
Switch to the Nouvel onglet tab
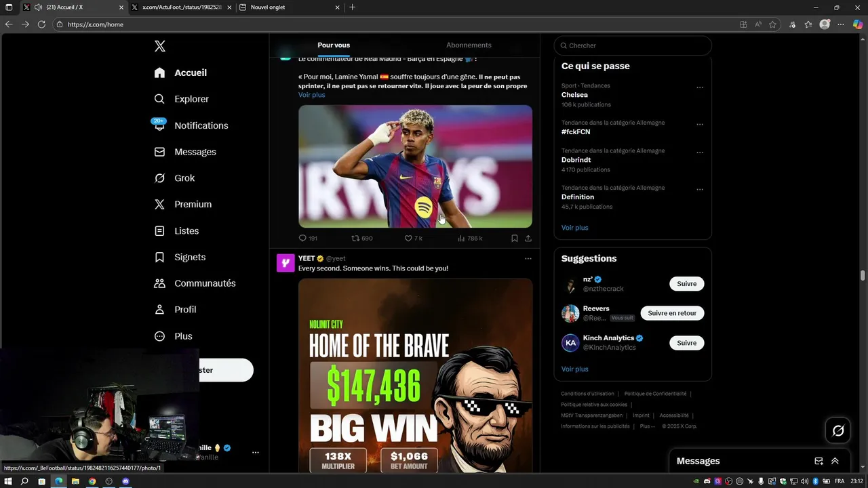pyautogui.click(x=290, y=7)
